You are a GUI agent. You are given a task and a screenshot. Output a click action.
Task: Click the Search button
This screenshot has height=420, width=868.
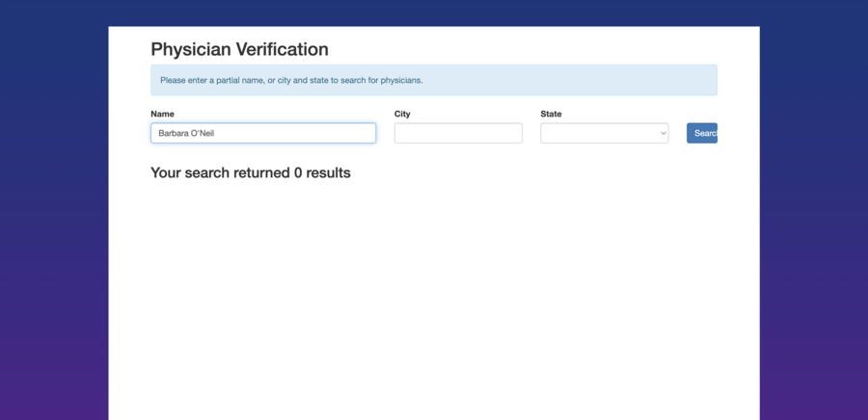pyautogui.click(x=702, y=133)
